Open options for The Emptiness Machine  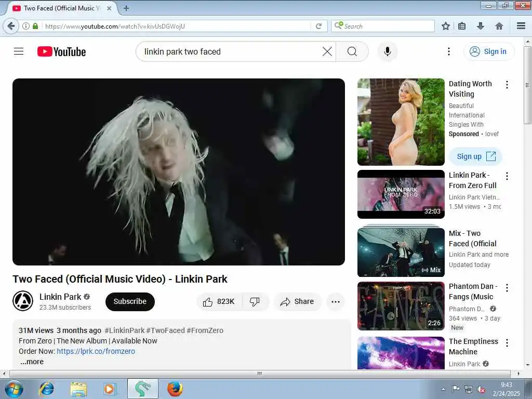click(x=507, y=343)
